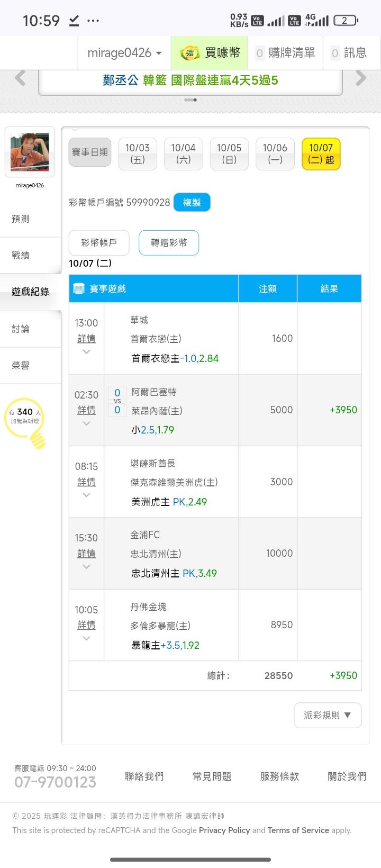This screenshot has height=868, width=381.
Task: Expand the 派彩規則 dropdown
Action: coord(328,715)
